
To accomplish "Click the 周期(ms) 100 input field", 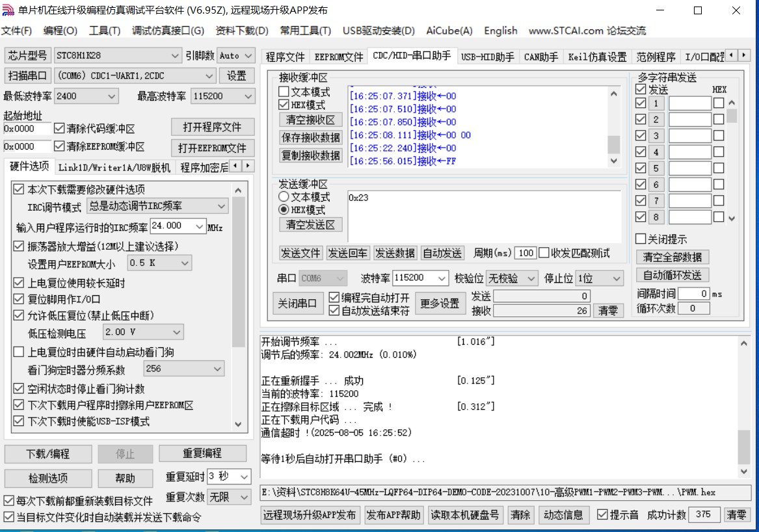I will [x=526, y=253].
